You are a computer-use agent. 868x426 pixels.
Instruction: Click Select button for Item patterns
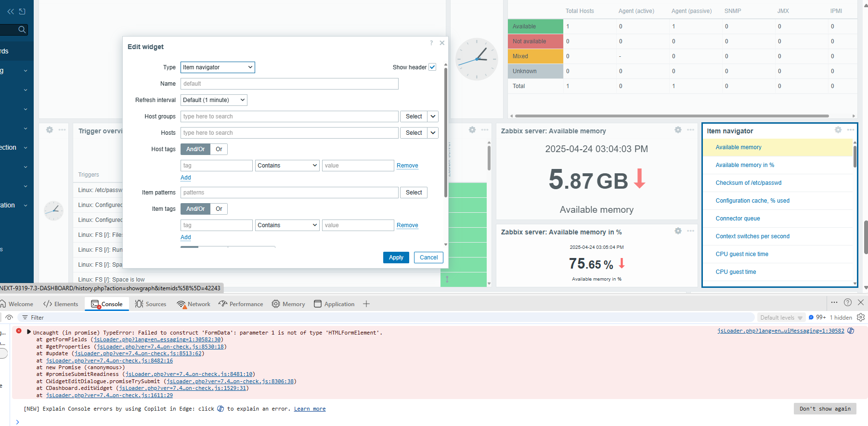click(414, 193)
